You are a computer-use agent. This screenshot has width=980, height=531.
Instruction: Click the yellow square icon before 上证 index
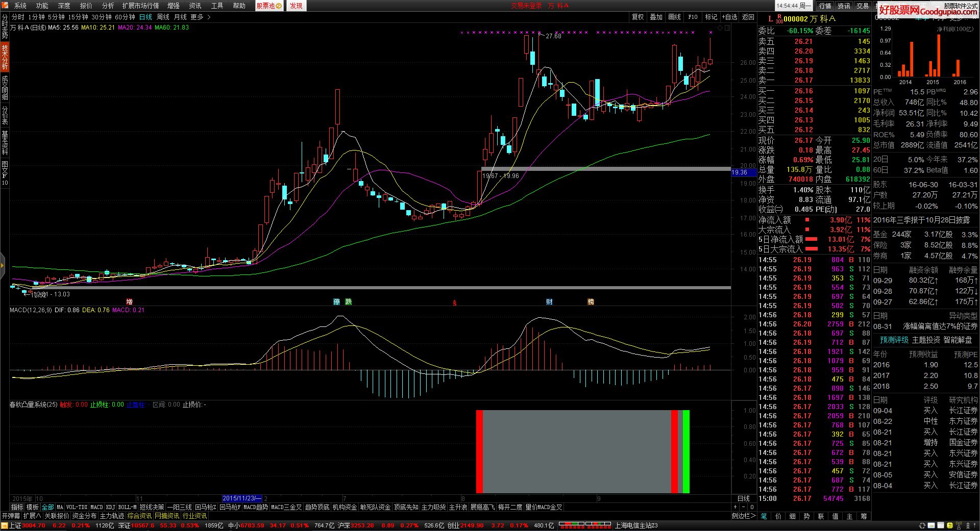pyautogui.click(x=5, y=525)
